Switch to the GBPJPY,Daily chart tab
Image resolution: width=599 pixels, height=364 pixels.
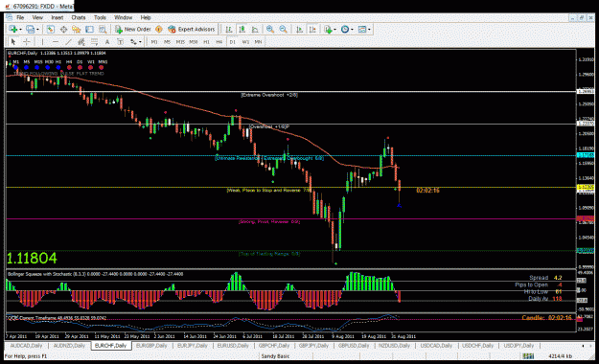coord(313,345)
